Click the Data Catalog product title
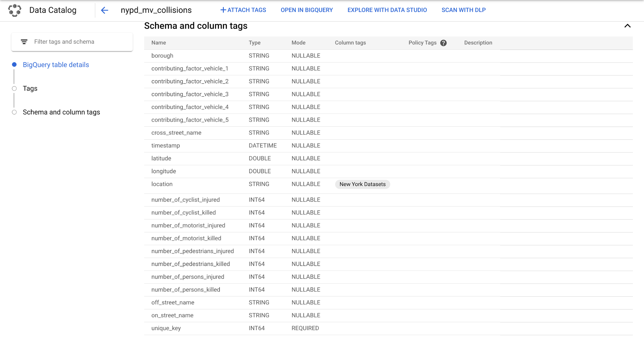This screenshot has height=337, width=644. [53, 10]
